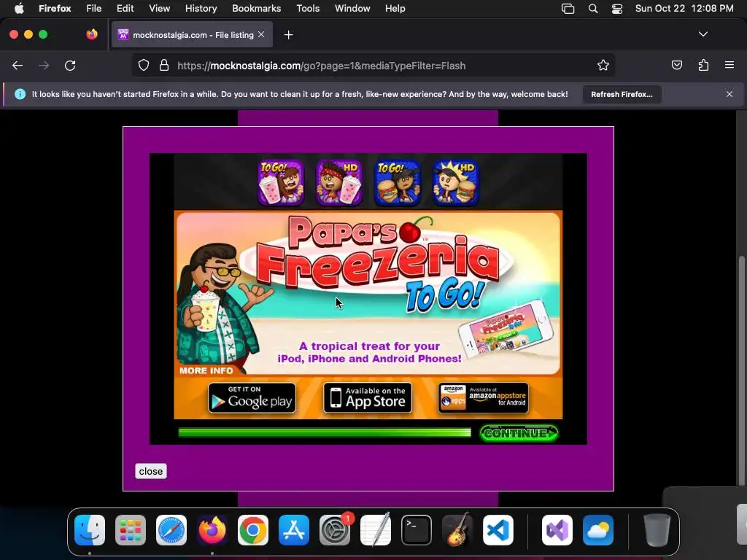Open TextEdit from the Dock

376,530
